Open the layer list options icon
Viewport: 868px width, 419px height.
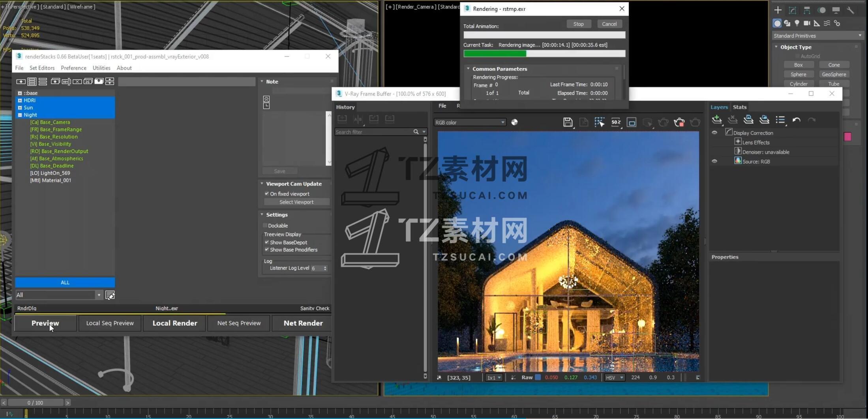(x=780, y=120)
